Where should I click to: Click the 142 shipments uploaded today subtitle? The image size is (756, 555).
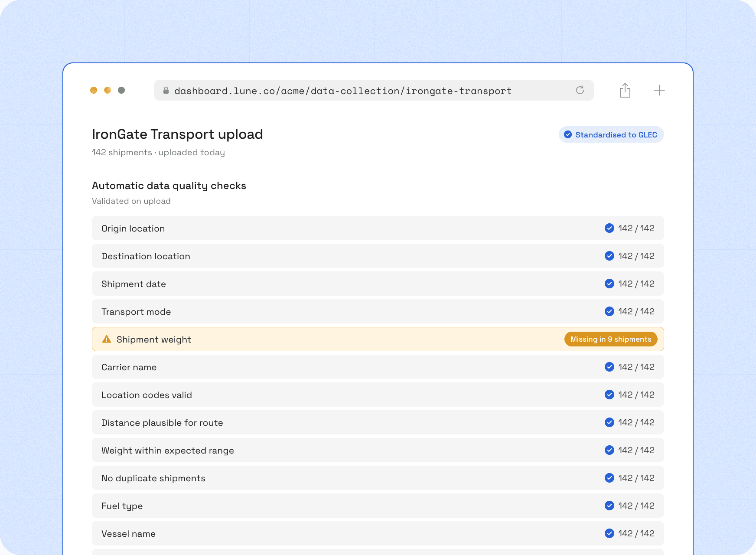pos(158,152)
